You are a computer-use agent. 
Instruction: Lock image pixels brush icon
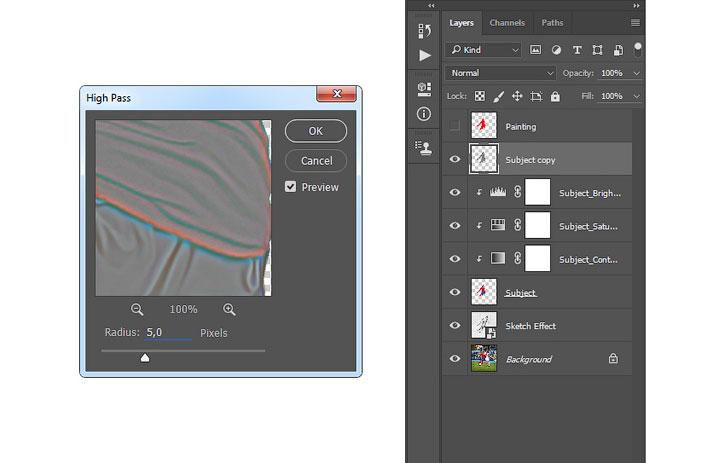pos(498,96)
